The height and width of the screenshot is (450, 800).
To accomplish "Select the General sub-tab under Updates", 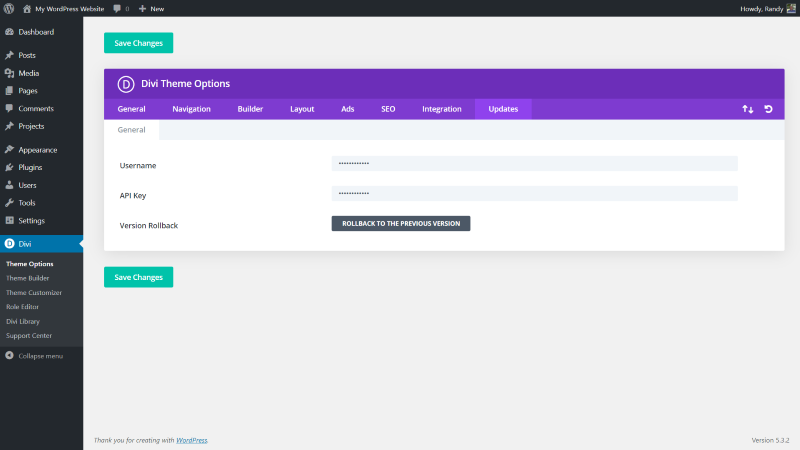I will click(x=131, y=130).
